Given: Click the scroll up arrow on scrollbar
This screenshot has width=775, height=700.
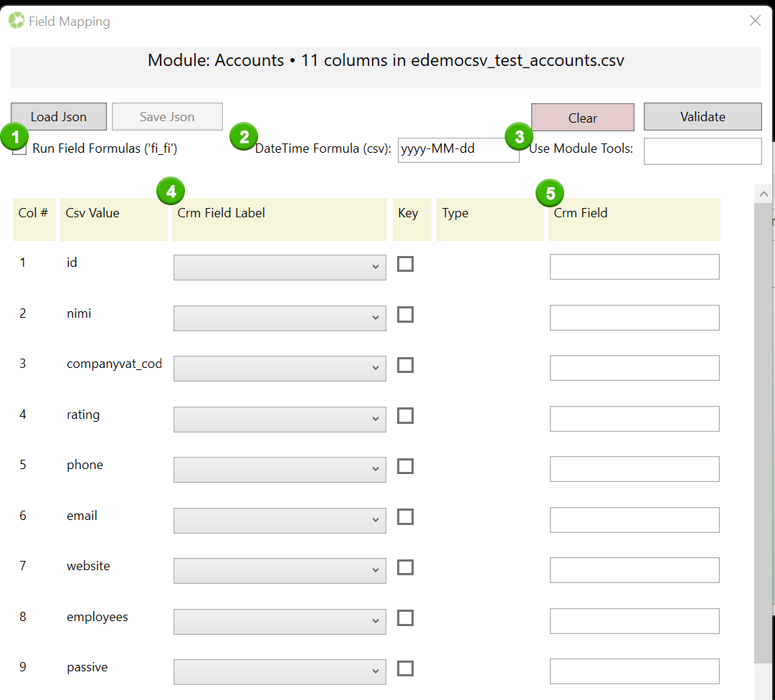Looking at the screenshot, I should (764, 194).
